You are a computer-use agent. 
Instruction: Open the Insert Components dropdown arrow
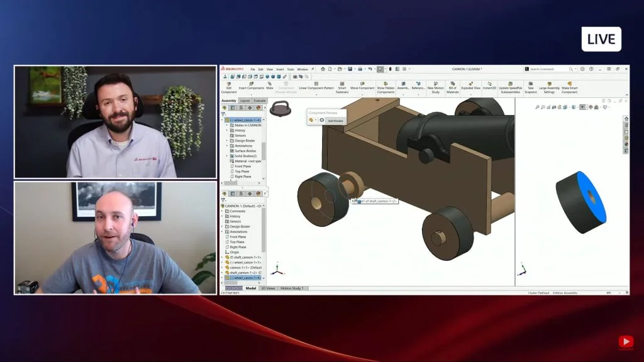tap(251, 95)
